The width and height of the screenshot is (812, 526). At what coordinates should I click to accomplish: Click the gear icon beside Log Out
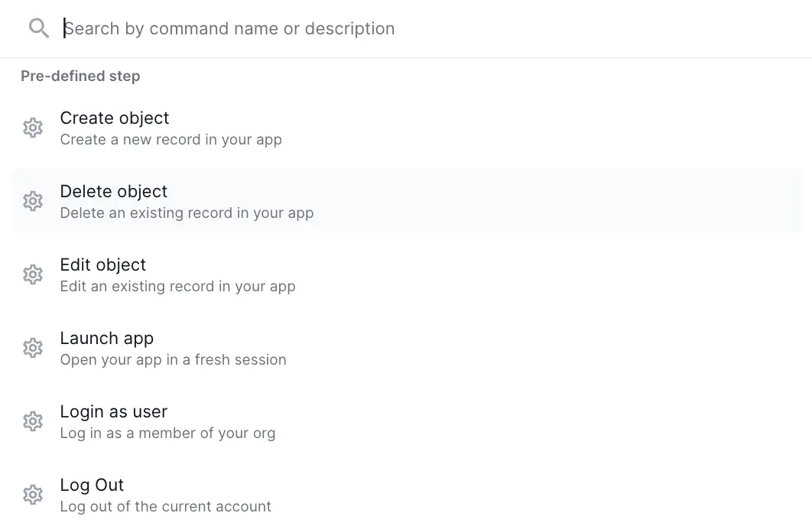pos(33,495)
